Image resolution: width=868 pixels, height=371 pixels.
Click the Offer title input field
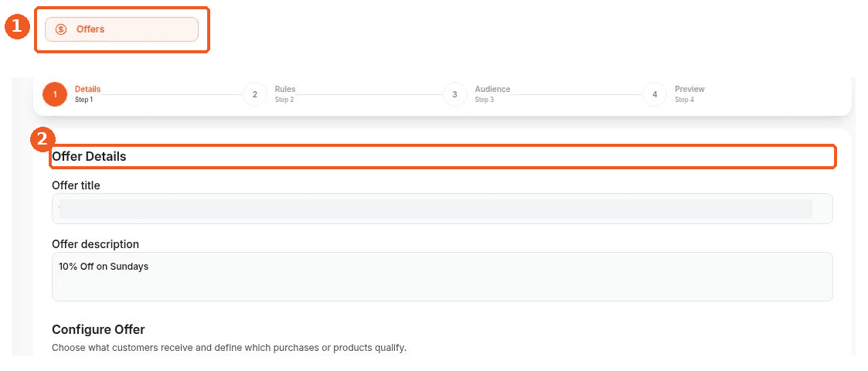442,209
